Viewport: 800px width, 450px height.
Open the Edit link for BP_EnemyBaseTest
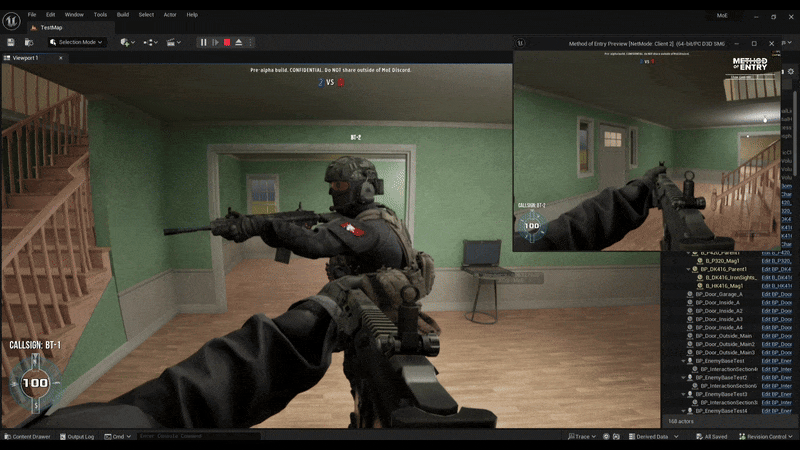777,361
